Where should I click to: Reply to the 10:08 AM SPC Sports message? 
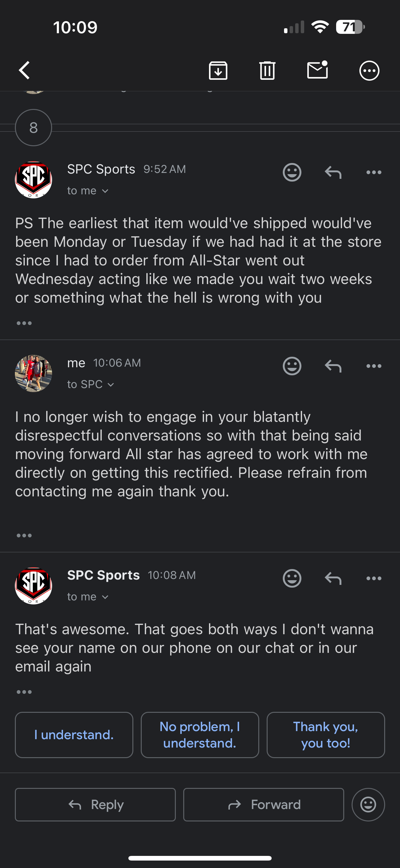coord(333,578)
